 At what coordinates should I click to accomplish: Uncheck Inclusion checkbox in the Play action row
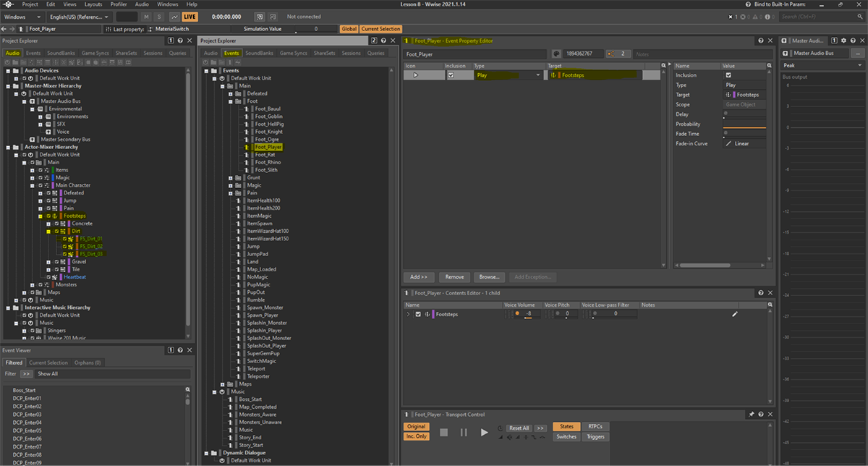coord(451,75)
